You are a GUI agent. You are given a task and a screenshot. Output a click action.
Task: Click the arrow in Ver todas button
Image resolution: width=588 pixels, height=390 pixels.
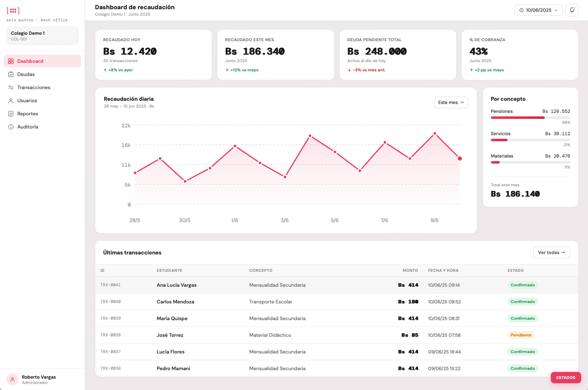tap(563, 253)
